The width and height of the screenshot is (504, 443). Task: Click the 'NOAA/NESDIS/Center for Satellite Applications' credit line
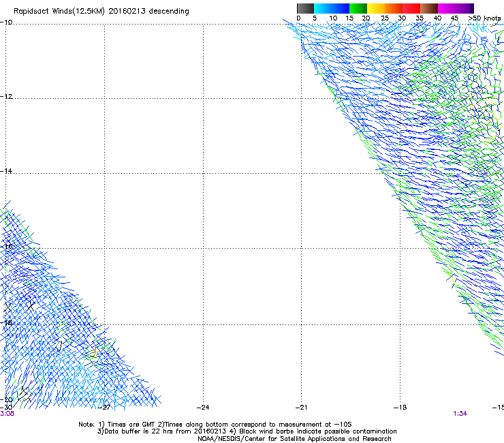[294, 439]
